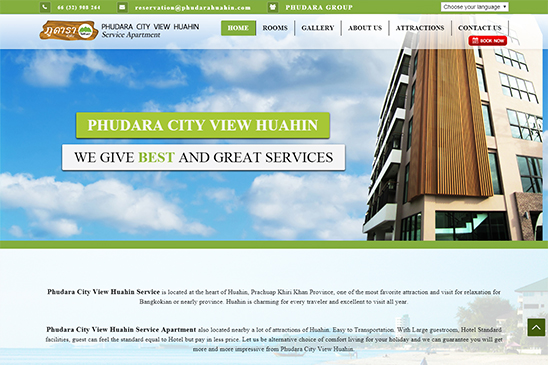Click the phone icon in top bar
The height and width of the screenshot is (365, 548).
point(45,7)
